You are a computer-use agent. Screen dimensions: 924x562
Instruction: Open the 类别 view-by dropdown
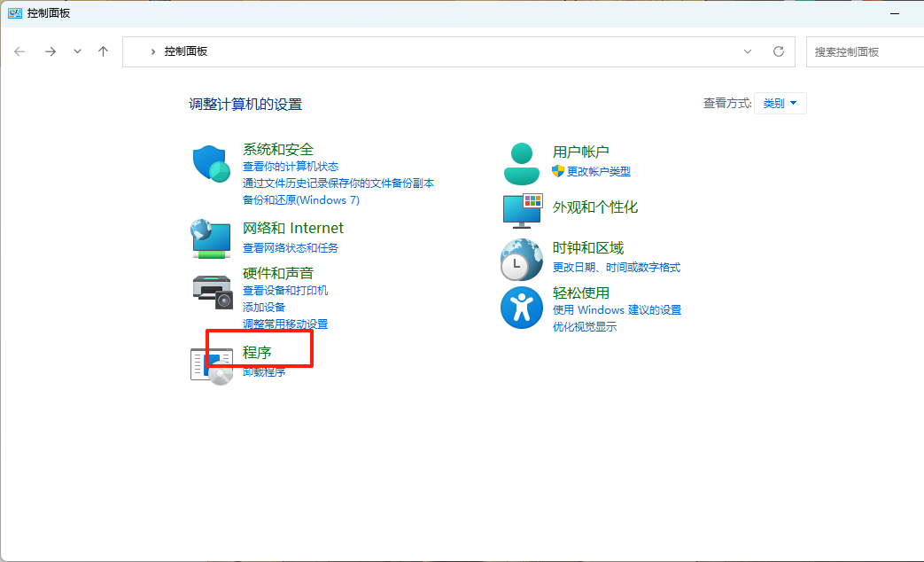tap(780, 104)
